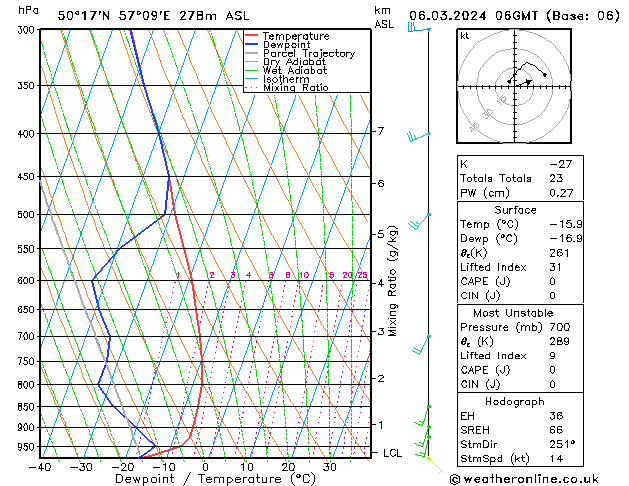Click the hodograph storm motion arrow
Viewport: 629px width, 486px height.
click(x=525, y=83)
